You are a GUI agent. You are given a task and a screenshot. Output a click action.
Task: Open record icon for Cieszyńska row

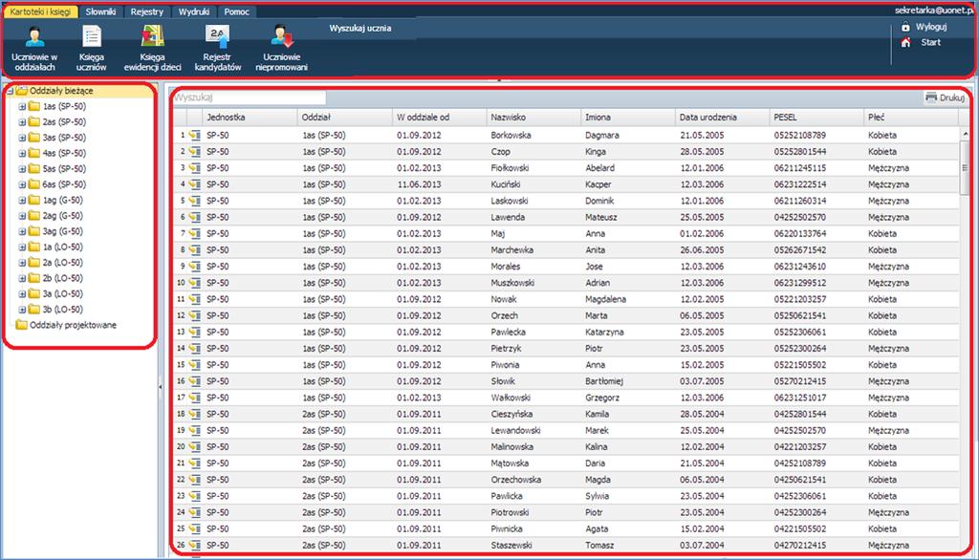pos(195,414)
